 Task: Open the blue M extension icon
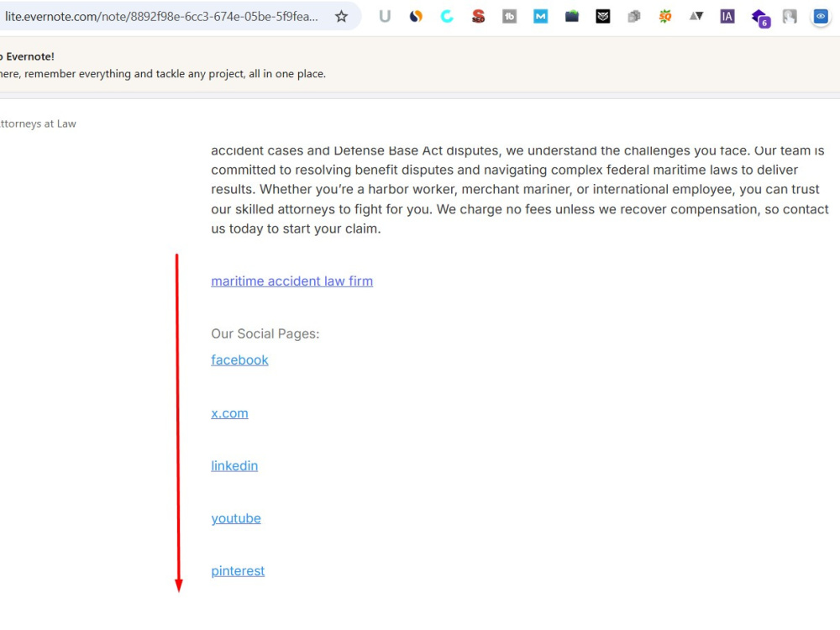pos(540,17)
